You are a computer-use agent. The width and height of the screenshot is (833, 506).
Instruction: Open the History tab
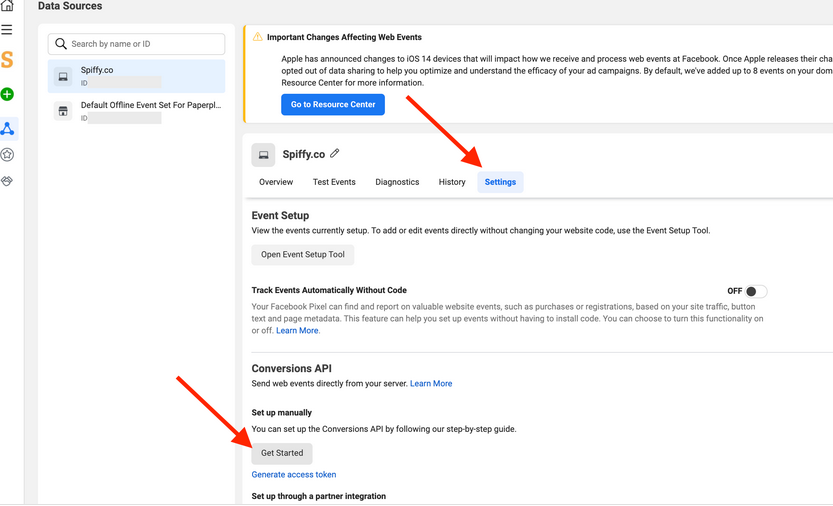pos(452,182)
